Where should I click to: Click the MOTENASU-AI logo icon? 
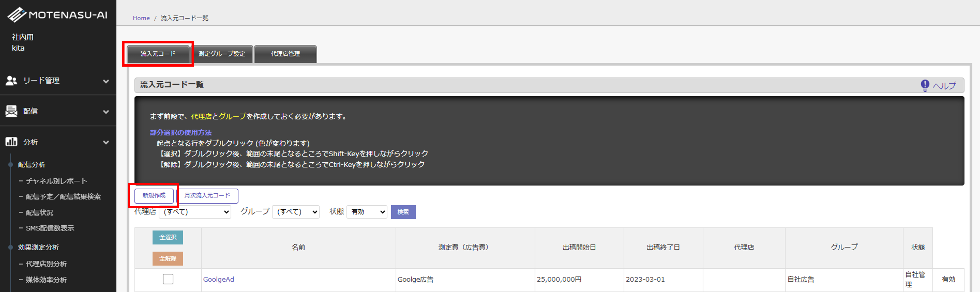[x=17, y=15]
